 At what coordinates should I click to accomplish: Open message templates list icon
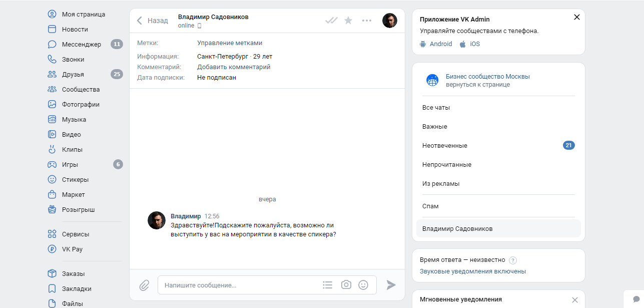[328, 285]
